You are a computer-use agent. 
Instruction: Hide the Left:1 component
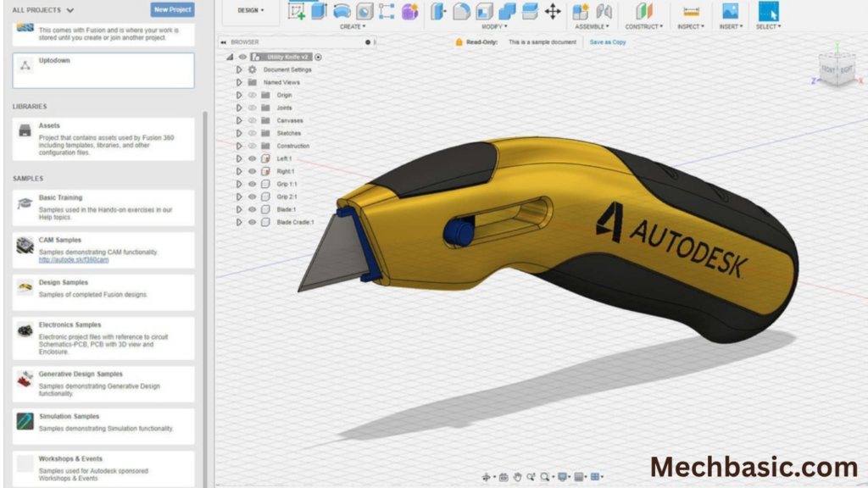click(252, 158)
